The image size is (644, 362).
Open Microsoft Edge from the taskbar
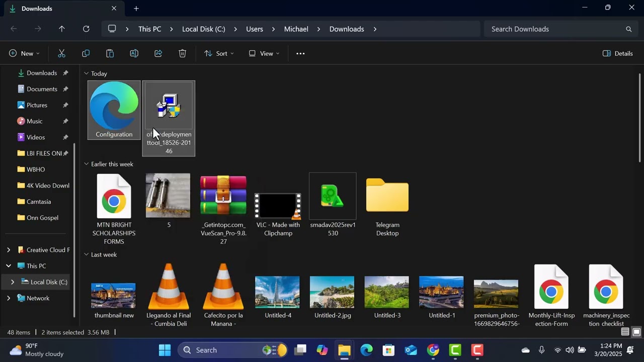(366, 350)
